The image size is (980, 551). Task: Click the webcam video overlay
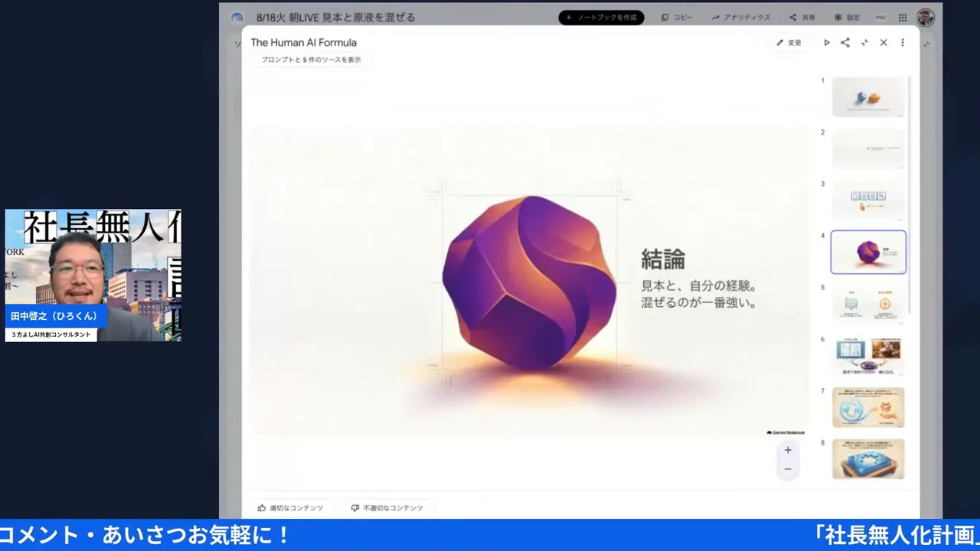[93, 275]
